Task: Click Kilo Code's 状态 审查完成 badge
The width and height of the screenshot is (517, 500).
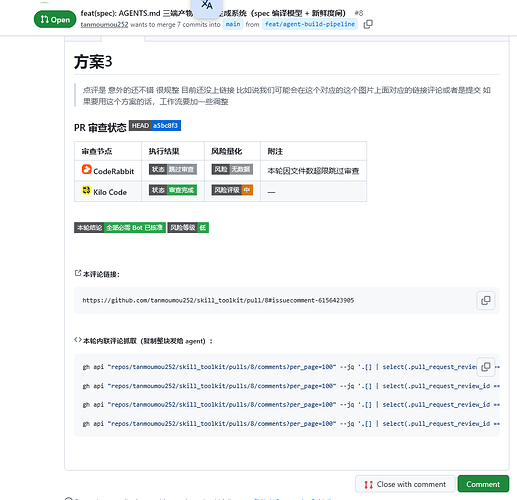Action: (x=173, y=190)
